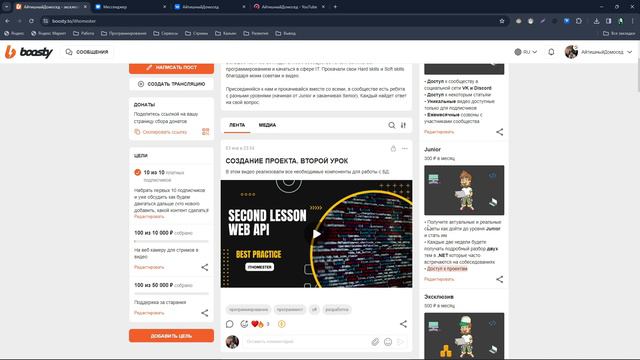Share the first subscription tier
640x360 pixels.
tap(500, 132)
